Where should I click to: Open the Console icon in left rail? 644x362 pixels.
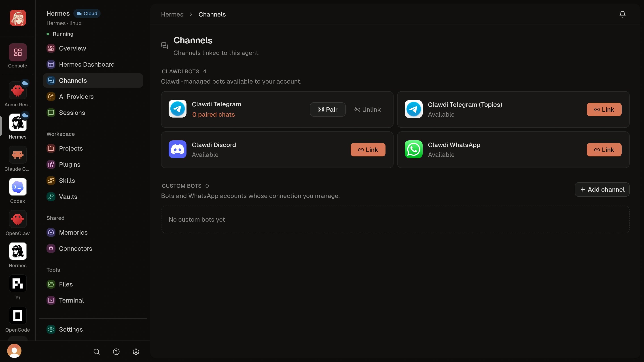tap(18, 52)
